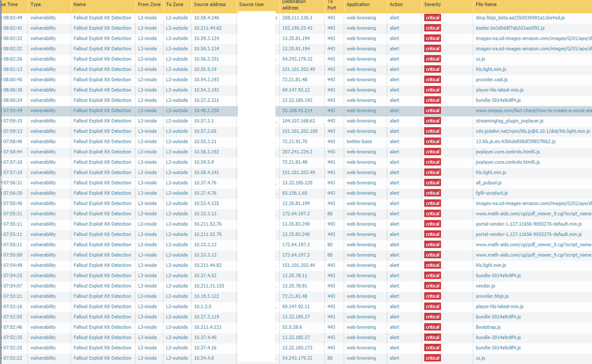Screen dimensions: 592x364
Task: Click source address 10.55.5.19
Action: pos(205,69)
